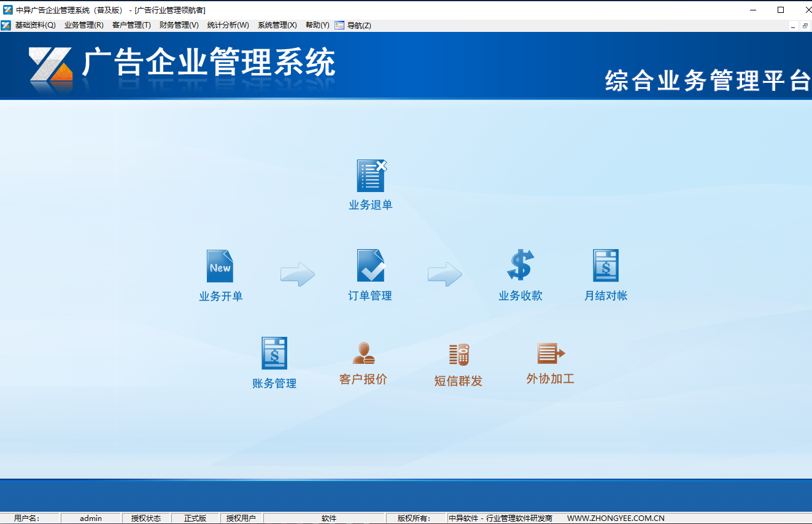812x524 pixels.
Task: Click the title bar application icon
Action: coord(8,10)
